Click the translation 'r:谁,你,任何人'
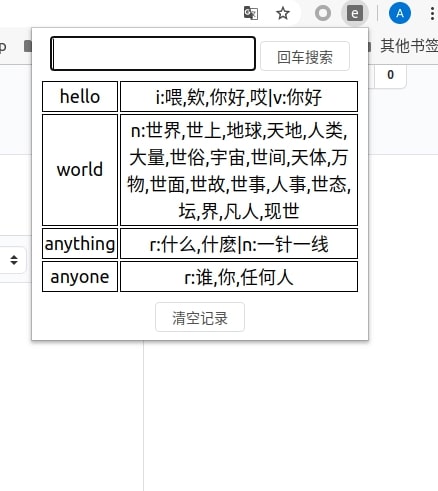Screen dimensions: 438x491 pos(239,277)
